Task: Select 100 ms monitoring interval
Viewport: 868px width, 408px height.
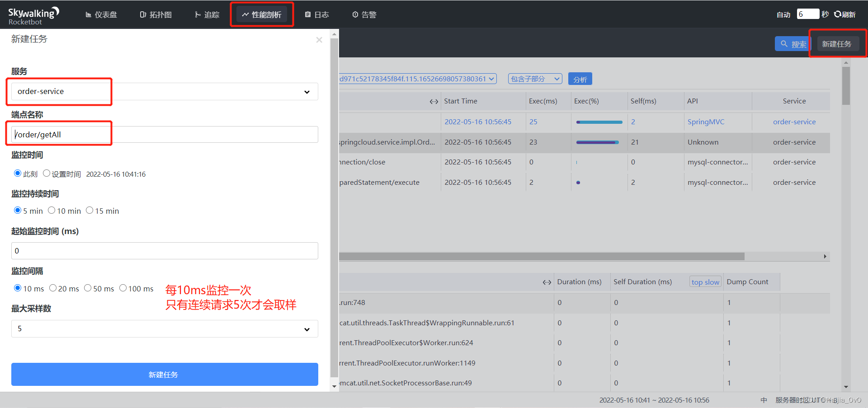Action: 123,288
